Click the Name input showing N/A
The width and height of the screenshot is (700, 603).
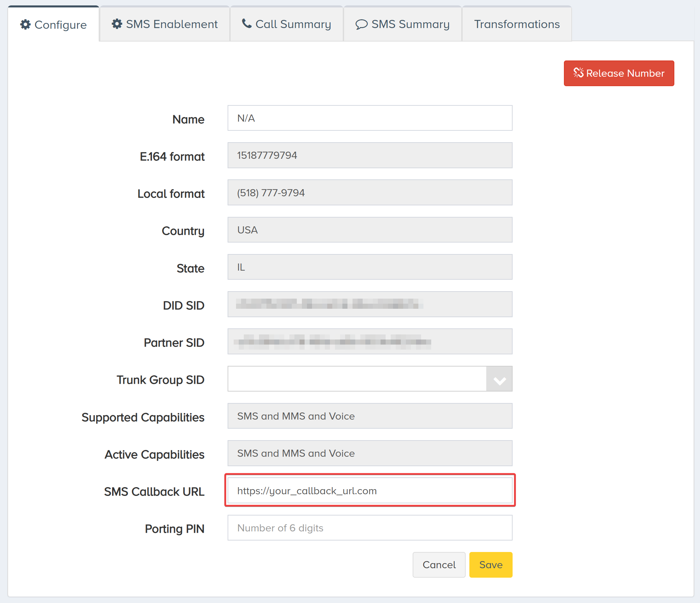(x=370, y=118)
